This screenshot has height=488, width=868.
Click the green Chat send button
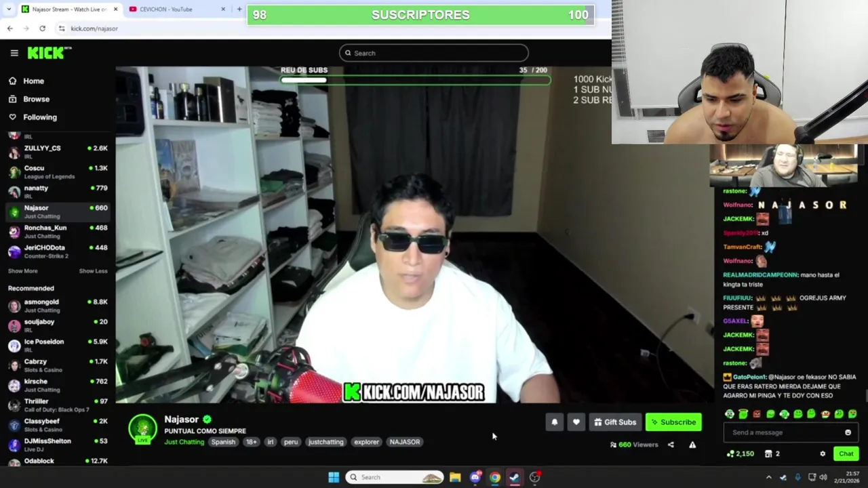846,453
